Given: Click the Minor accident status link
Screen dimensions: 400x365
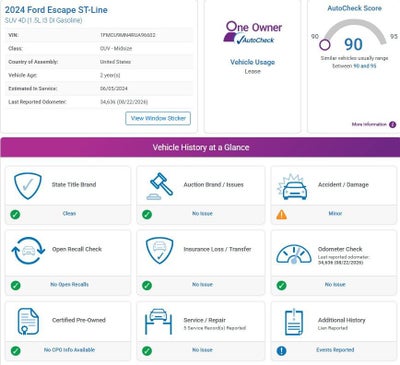Looking at the screenshot, I should click(x=335, y=213).
